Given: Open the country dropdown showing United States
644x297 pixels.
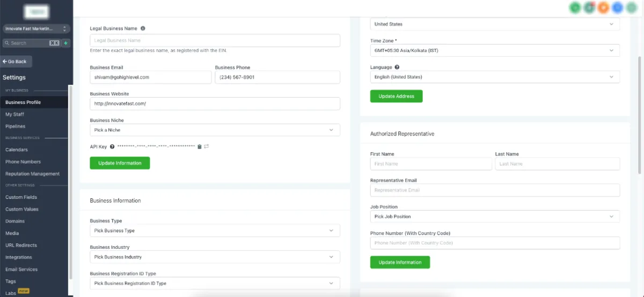Looking at the screenshot, I should [495, 24].
